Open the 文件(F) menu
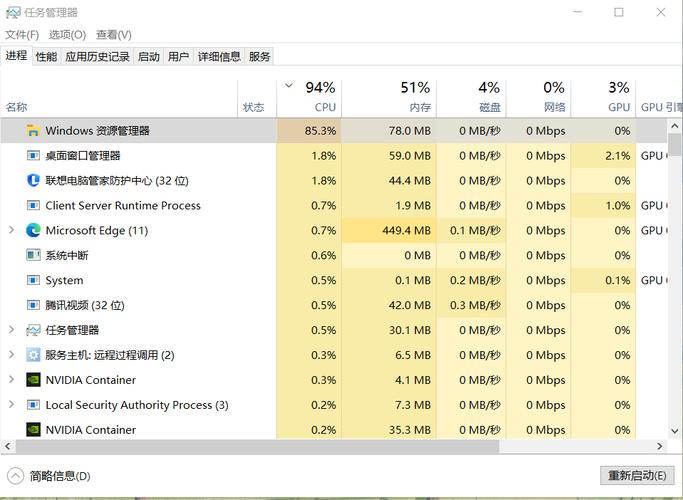683x500 pixels. coord(22,34)
